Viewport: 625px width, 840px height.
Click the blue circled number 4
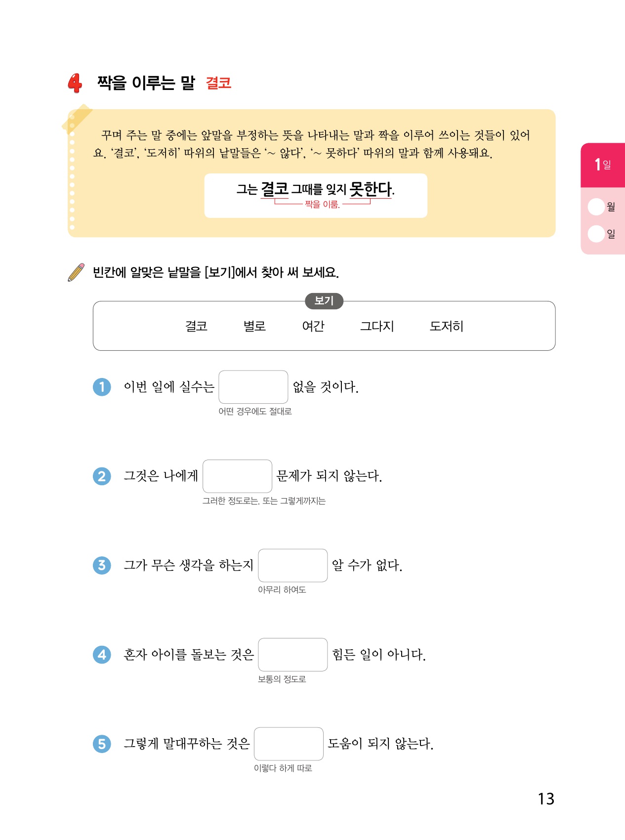102,655
